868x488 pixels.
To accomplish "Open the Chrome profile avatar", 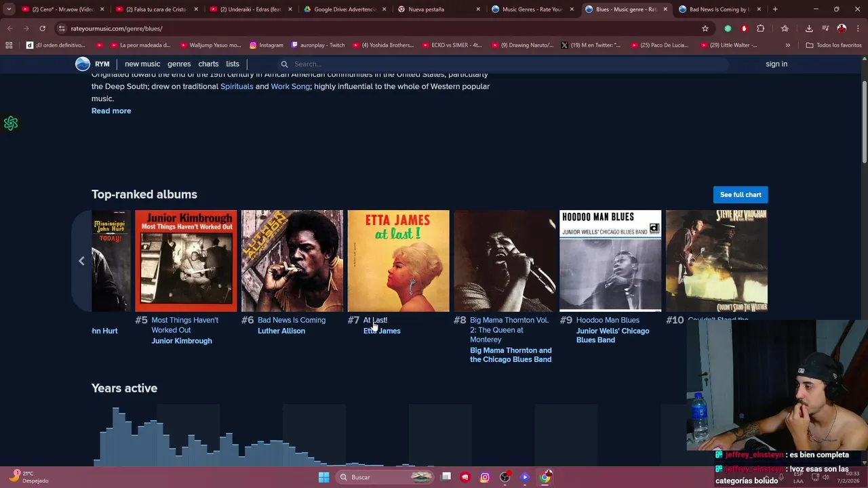I will click(842, 28).
